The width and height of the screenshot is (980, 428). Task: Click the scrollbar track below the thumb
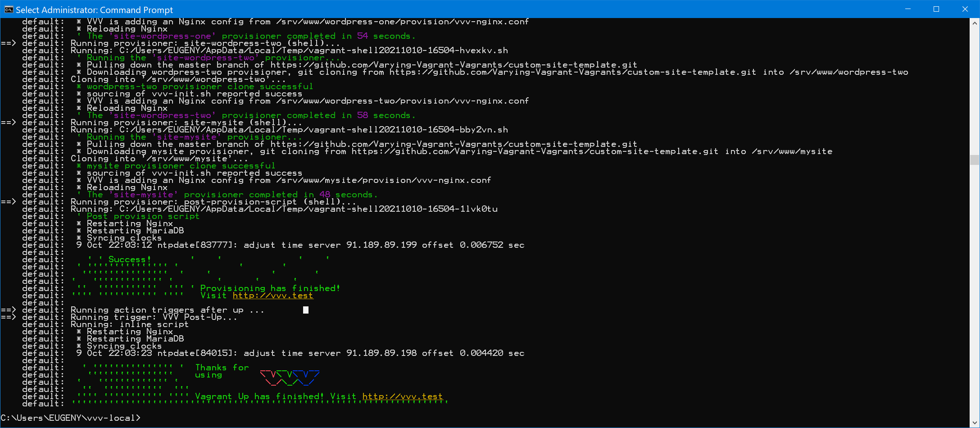point(975,293)
